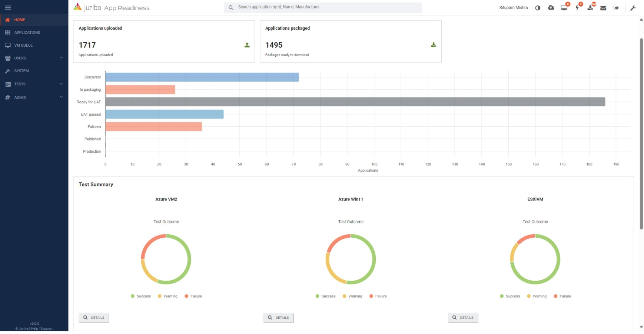Click Details under Azure Win11 chart
Image resolution: width=644 pixels, height=334 pixels.
coord(278,318)
